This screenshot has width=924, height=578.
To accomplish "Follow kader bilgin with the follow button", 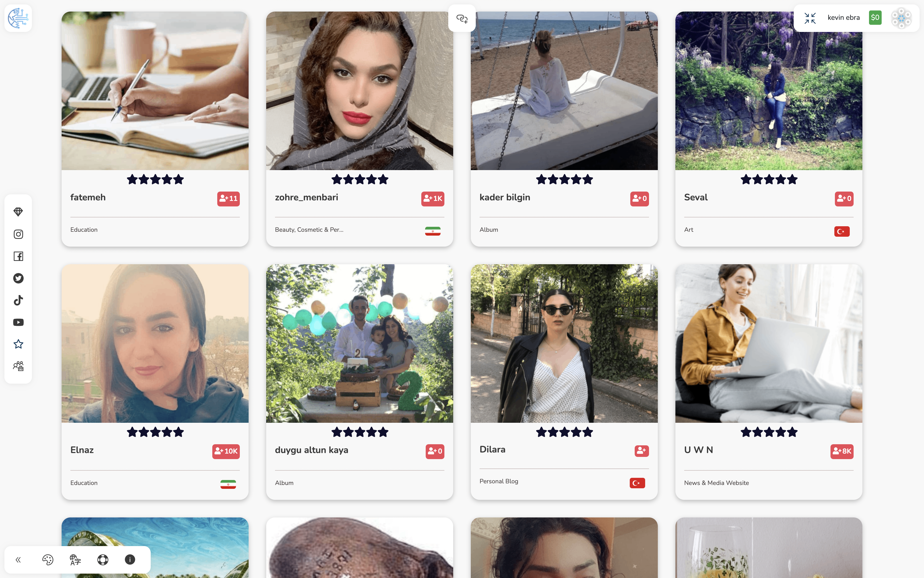I will click(x=640, y=198).
